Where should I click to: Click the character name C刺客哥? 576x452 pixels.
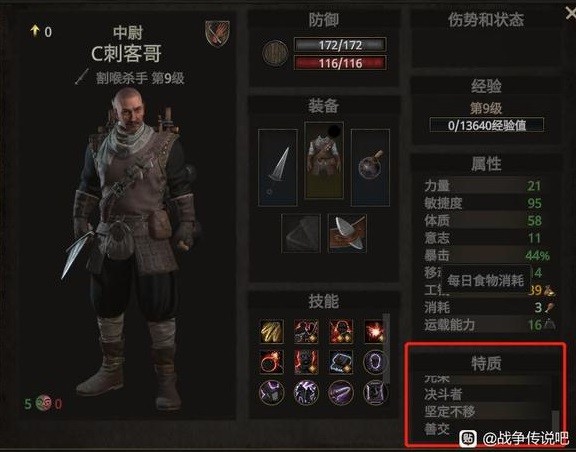point(126,54)
